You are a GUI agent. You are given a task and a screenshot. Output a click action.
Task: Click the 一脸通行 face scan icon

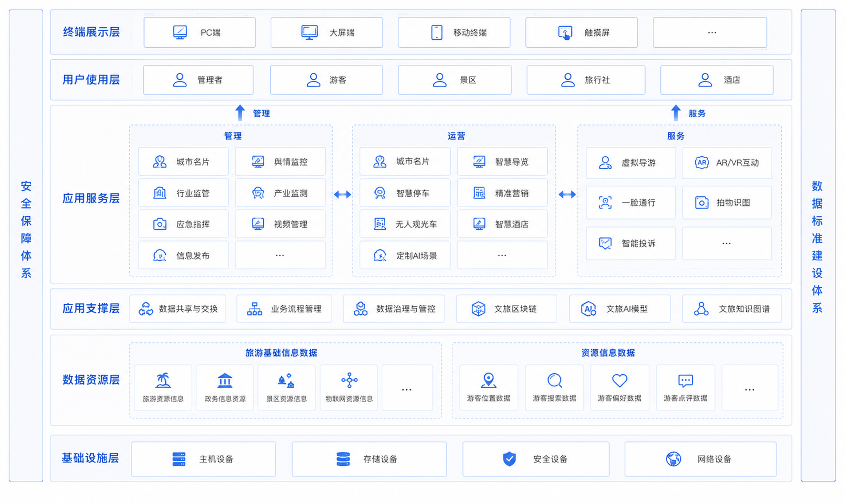pyautogui.click(x=605, y=202)
